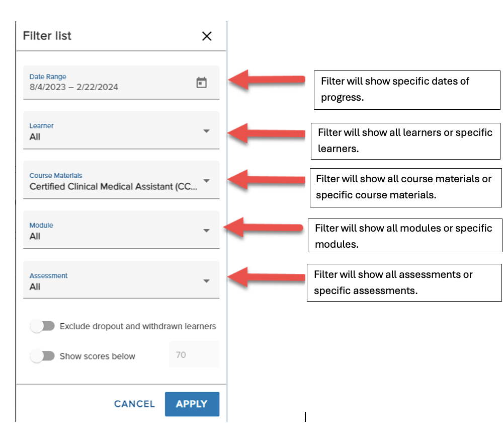Viewport: 504px width, 433px height.
Task: Click the score threshold input showing 70
Action: (x=194, y=354)
